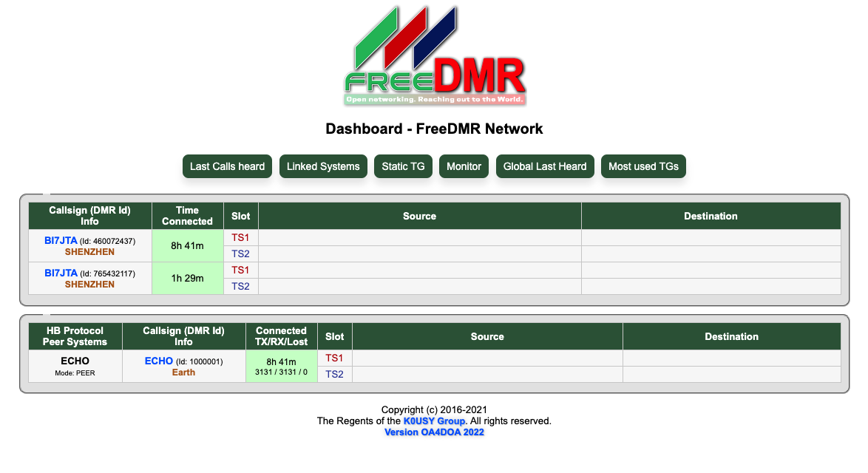Click the Time Connected column header

(x=187, y=216)
